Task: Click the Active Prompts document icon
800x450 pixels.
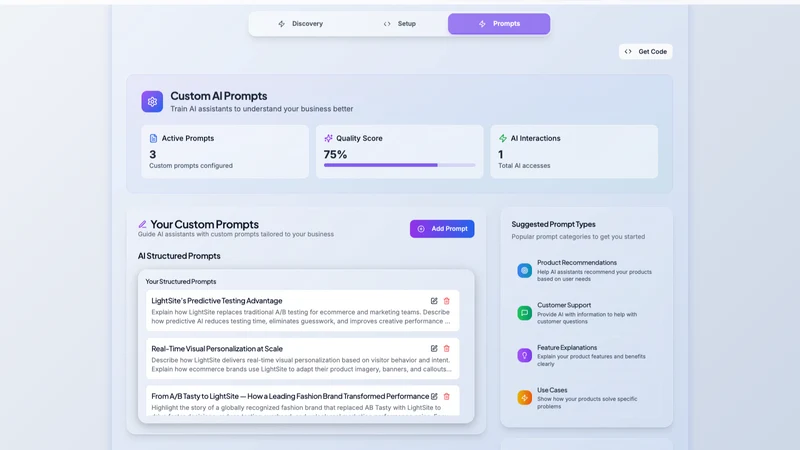Action: [153, 138]
